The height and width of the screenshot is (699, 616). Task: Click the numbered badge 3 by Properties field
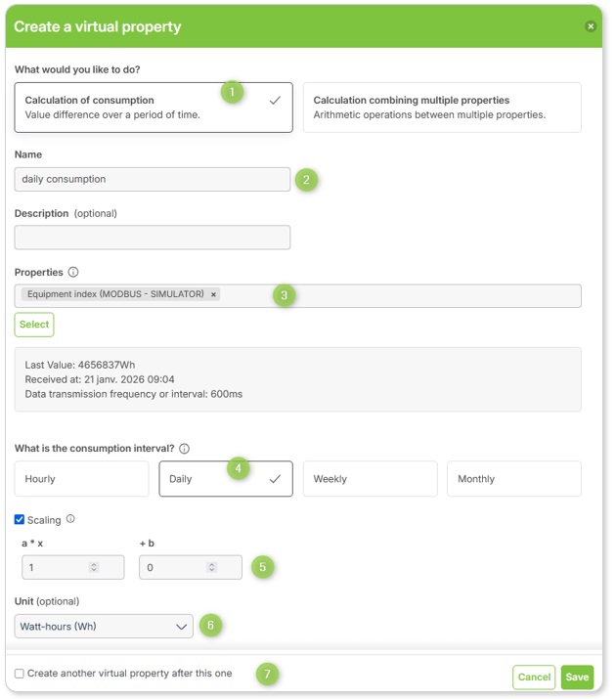284,295
